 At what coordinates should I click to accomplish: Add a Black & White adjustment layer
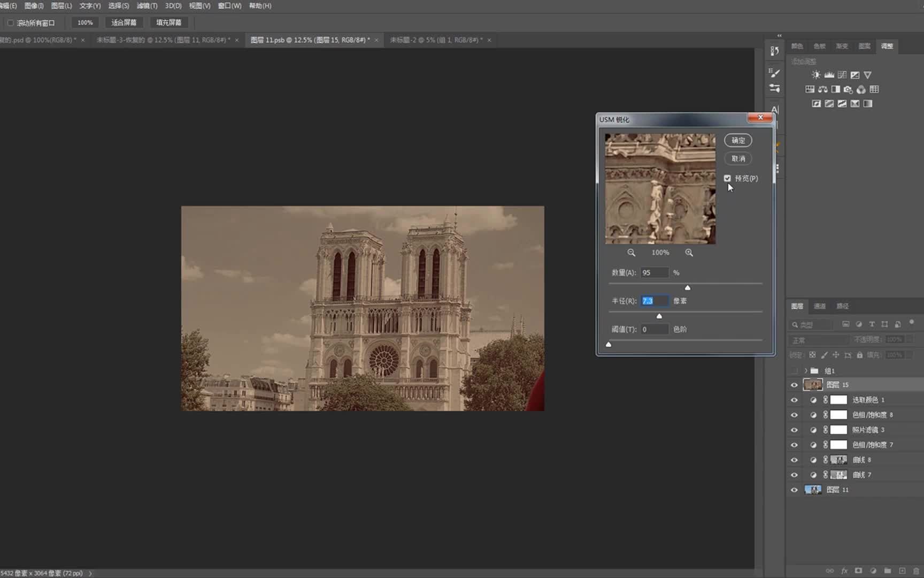835,89
